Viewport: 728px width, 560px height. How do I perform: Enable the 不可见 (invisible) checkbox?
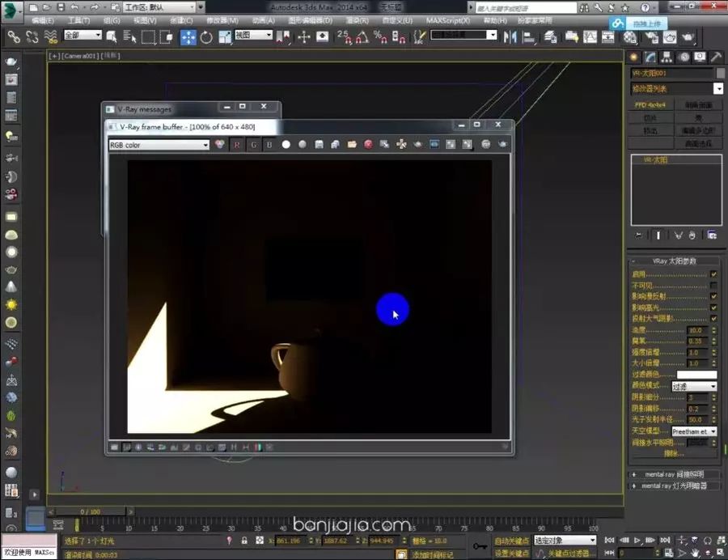pos(713,285)
